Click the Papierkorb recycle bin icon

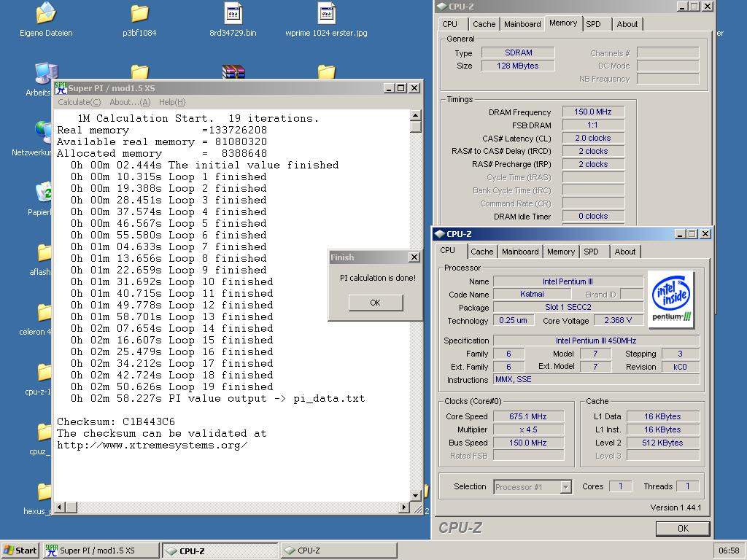(x=44, y=192)
